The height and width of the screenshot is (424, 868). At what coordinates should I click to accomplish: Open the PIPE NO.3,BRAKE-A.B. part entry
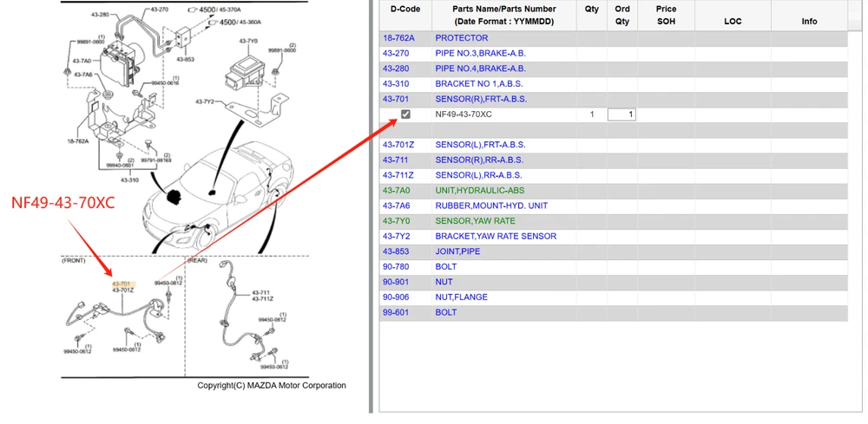coord(480,54)
